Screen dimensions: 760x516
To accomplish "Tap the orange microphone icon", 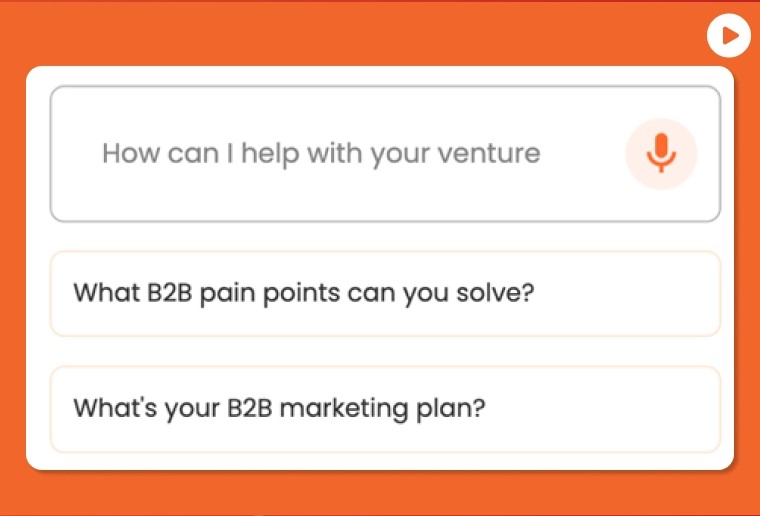I will [661, 153].
